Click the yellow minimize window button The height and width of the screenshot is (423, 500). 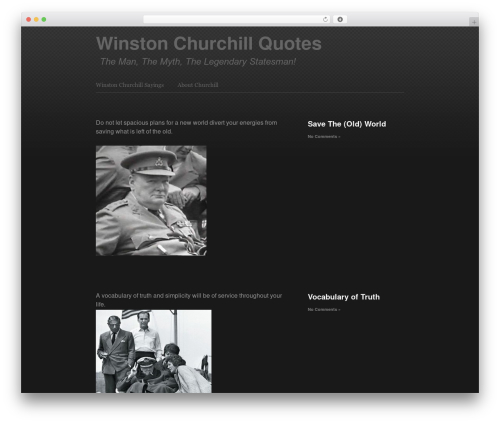coord(36,19)
